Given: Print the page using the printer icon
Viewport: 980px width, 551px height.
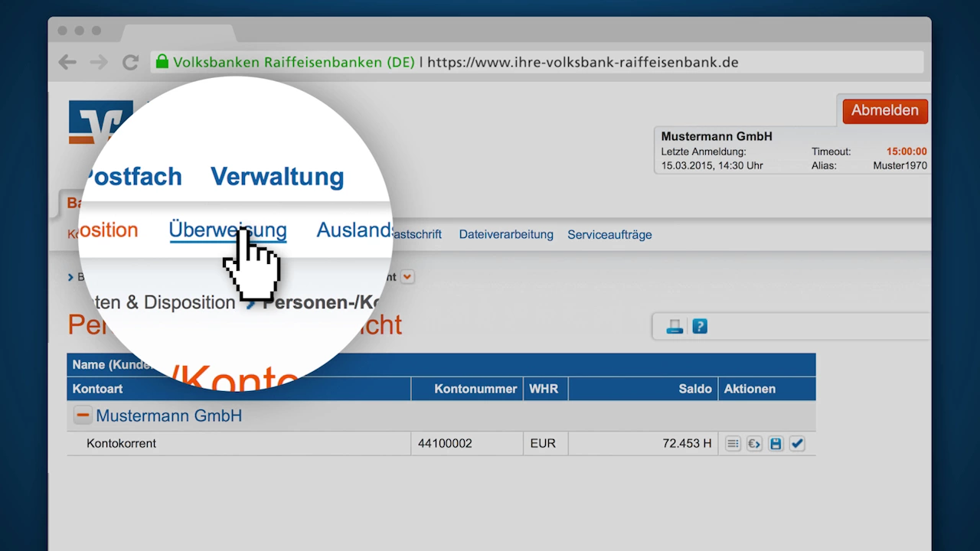Looking at the screenshot, I should [x=675, y=327].
